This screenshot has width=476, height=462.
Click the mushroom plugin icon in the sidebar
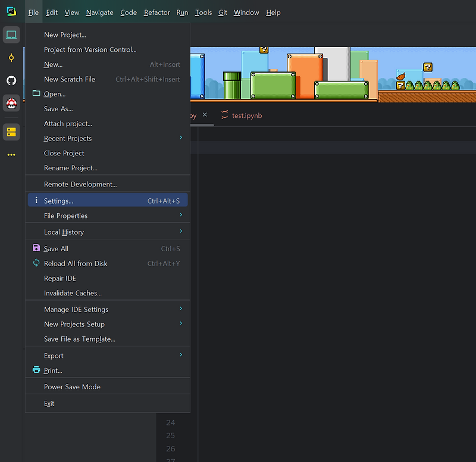[11, 103]
